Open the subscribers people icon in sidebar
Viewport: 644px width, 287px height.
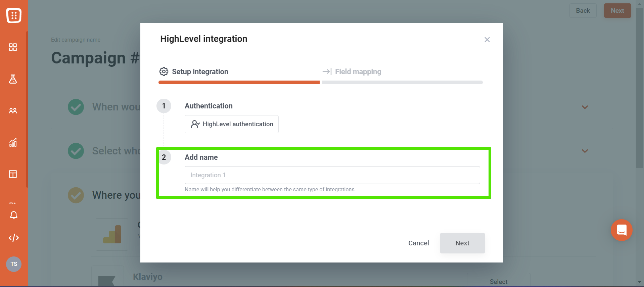coord(13,111)
